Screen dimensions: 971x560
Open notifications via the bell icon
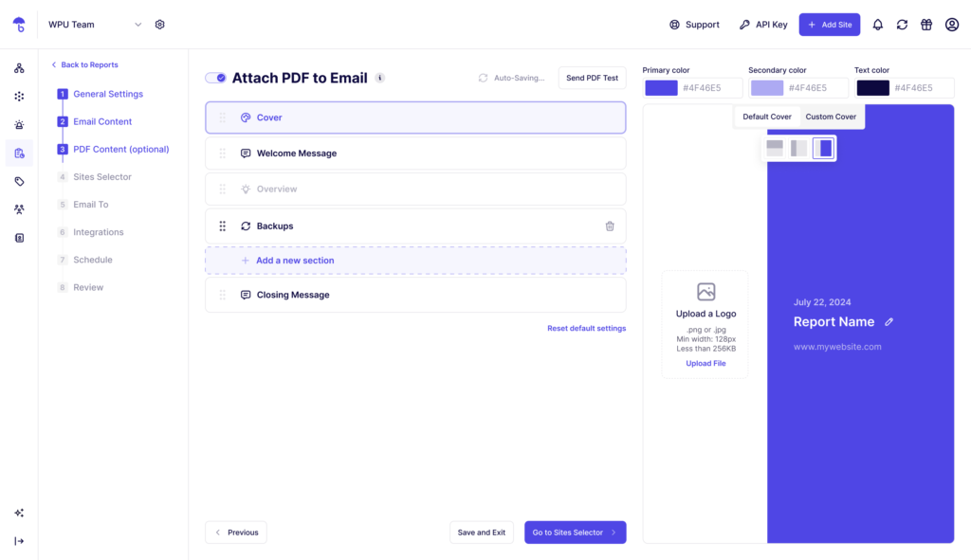[880, 24]
